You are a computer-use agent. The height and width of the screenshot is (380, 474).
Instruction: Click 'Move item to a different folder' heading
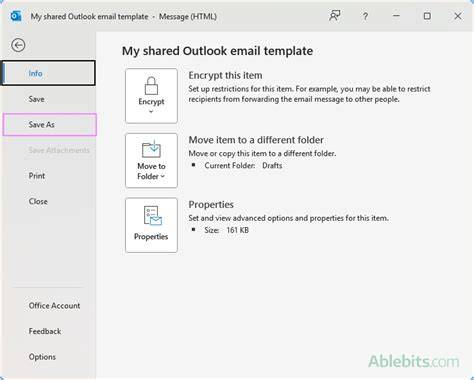pyautogui.click(x=256, y=140)
